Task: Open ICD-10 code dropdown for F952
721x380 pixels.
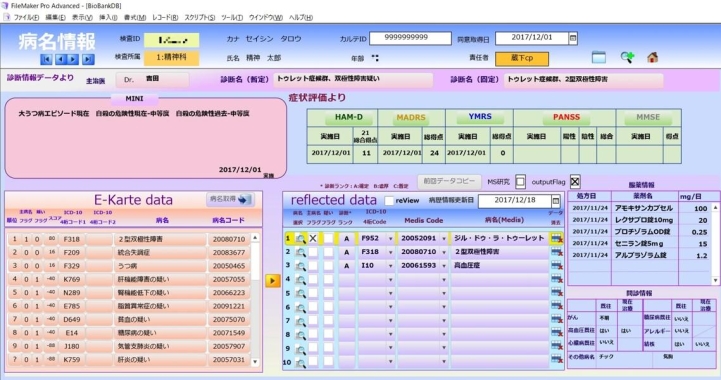Action: point(390,239)
